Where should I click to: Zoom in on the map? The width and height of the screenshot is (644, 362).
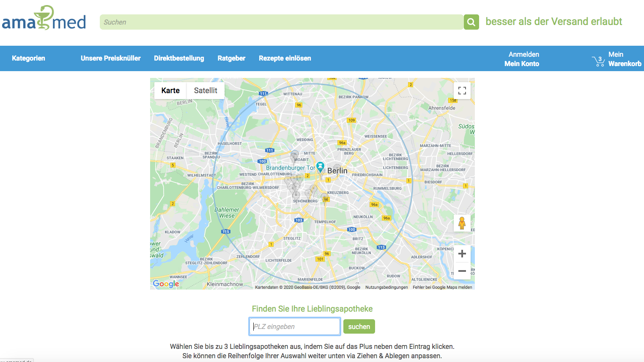click(x=462, y=254)
